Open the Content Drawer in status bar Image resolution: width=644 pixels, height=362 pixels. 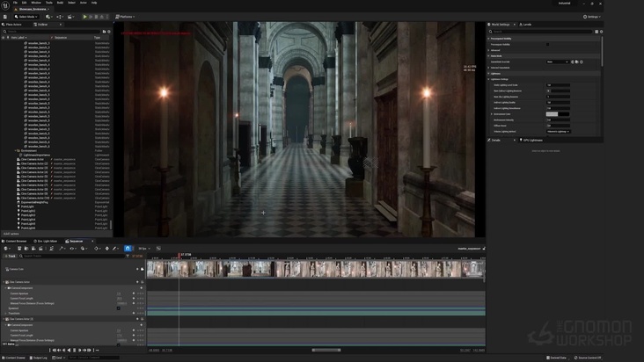(13, 358)
